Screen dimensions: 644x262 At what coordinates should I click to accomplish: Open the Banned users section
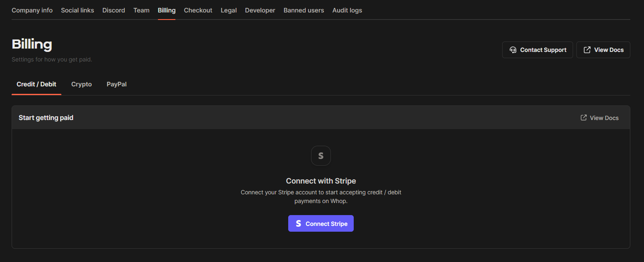[304, 10]
